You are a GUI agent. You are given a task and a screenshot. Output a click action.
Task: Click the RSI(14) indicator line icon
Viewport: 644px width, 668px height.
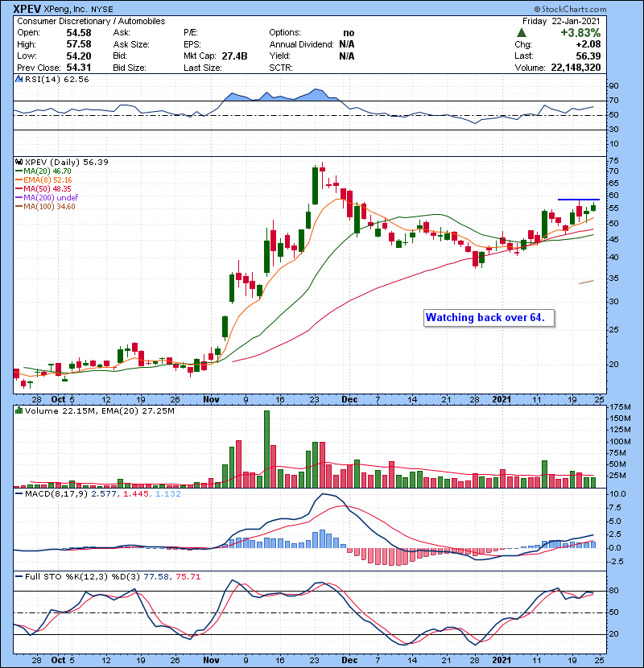coord(19,79)
